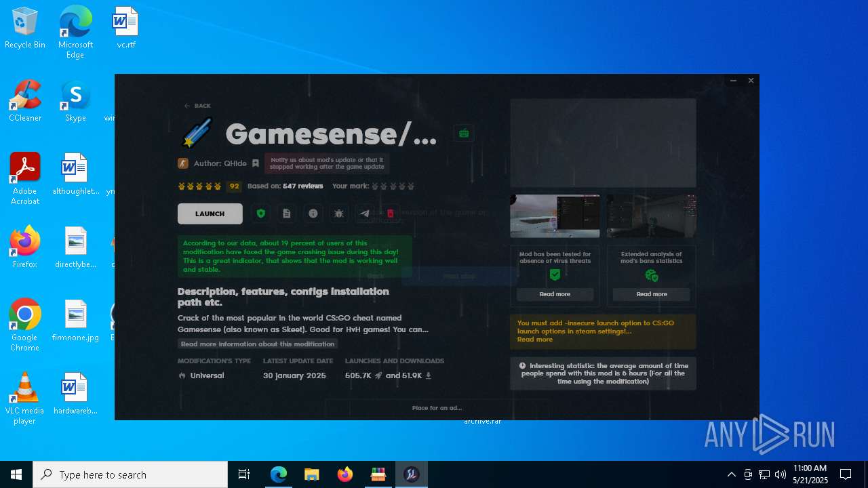Click the bookmark icon beside Author: QHide
The width and height of the screenshot is (868, 488).
click(x=255, y=163)
